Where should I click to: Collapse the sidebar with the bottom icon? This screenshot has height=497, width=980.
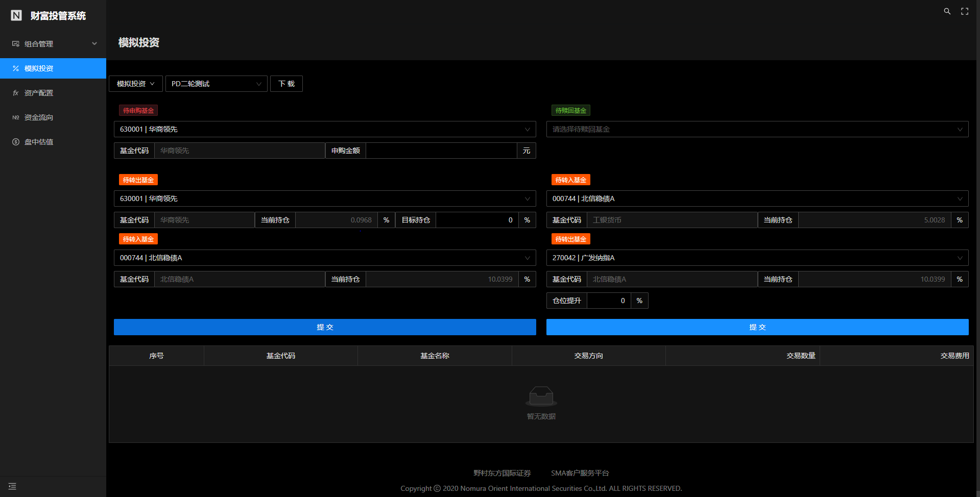pyautogui.click(x=12, y=486)
